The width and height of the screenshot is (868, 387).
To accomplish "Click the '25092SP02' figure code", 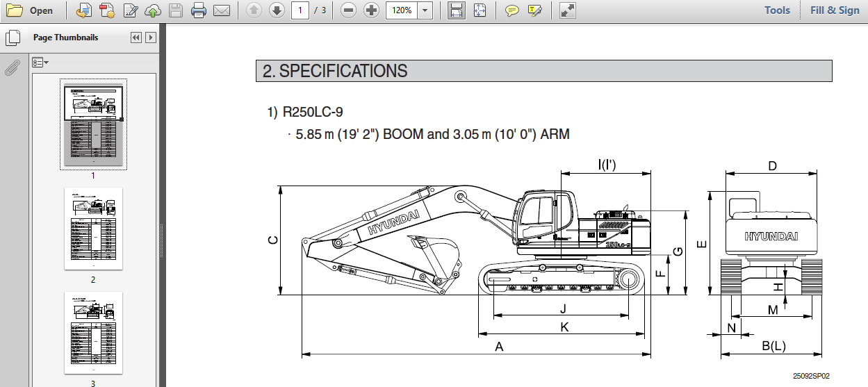I will pyautogui.click(x=811, y=376).
